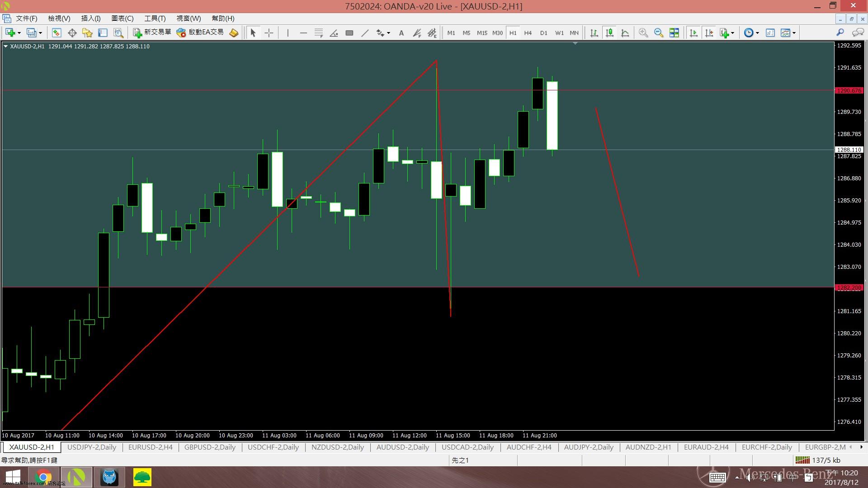Open the New Chart tool
This screenshot has width=868, height=488.
coord(10,33)
